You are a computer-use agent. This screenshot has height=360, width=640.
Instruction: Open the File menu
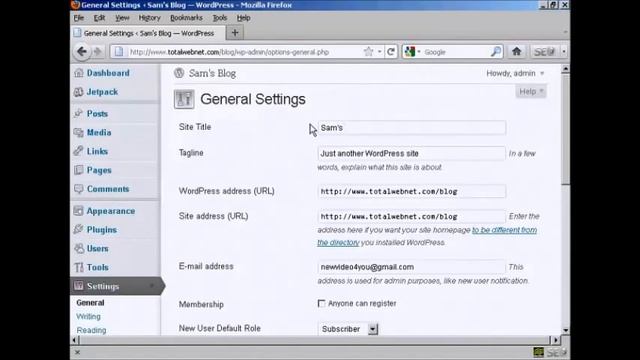(79, 18)
